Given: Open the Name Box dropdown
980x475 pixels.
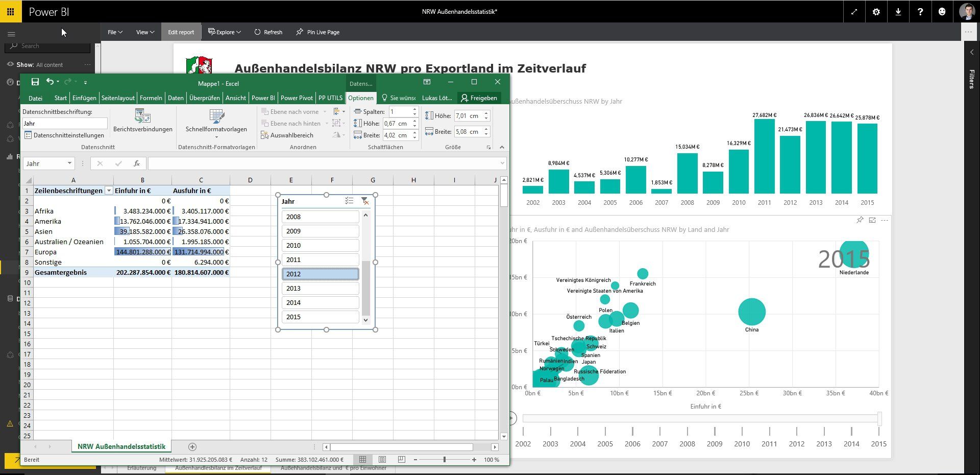Looking at the screenshot, I should 69,163.
